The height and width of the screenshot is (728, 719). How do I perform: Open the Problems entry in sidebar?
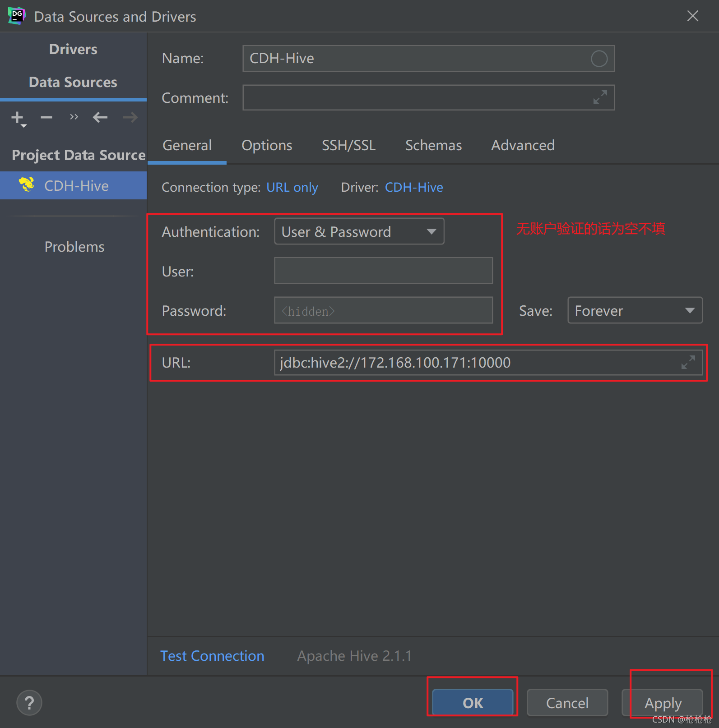(x=74, y=247)
